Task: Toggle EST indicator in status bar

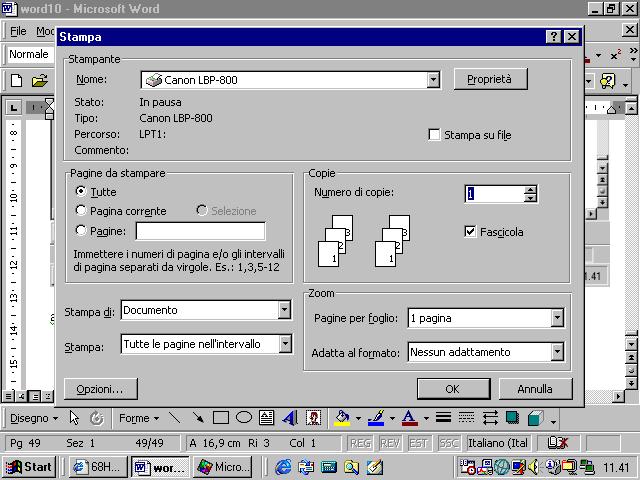Action: pyautogui.click(x=418, y=443)
